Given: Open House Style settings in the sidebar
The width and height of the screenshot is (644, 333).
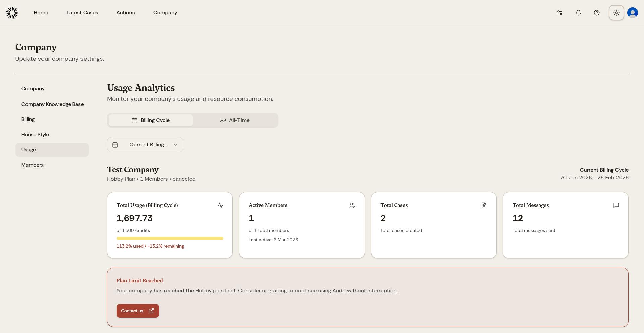Looking at the screenshot, I should pos(35,134).
